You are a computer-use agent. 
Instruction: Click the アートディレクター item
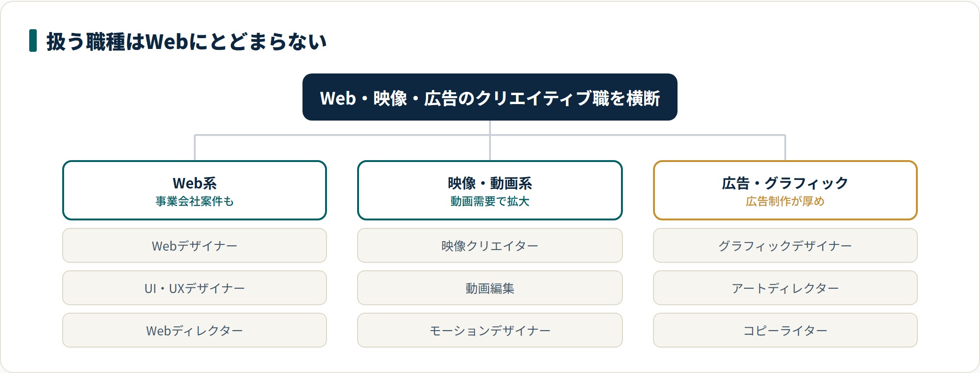coord(785,288)
